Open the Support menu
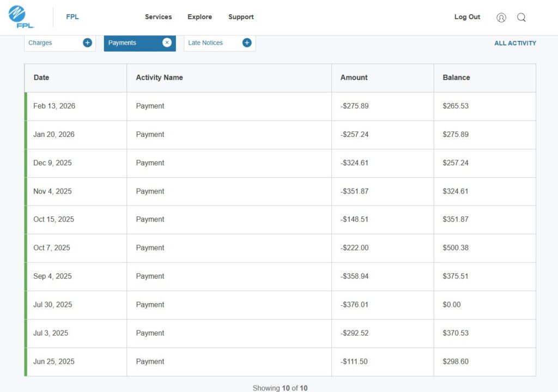This screenshot has width=558, height=392. point(241,17)
